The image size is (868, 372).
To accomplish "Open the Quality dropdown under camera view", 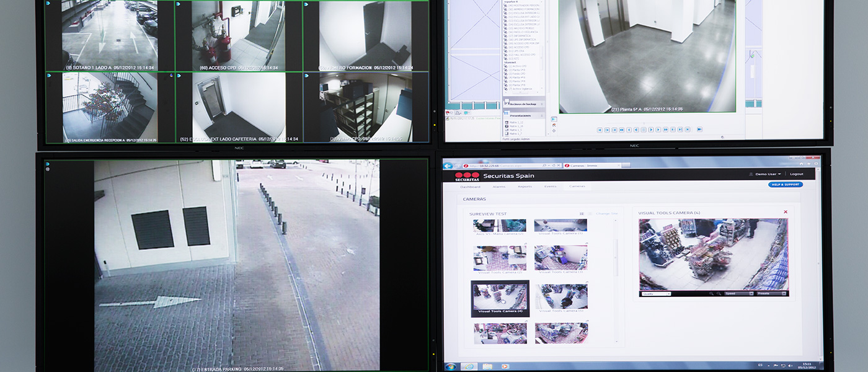I will [656, 294].
